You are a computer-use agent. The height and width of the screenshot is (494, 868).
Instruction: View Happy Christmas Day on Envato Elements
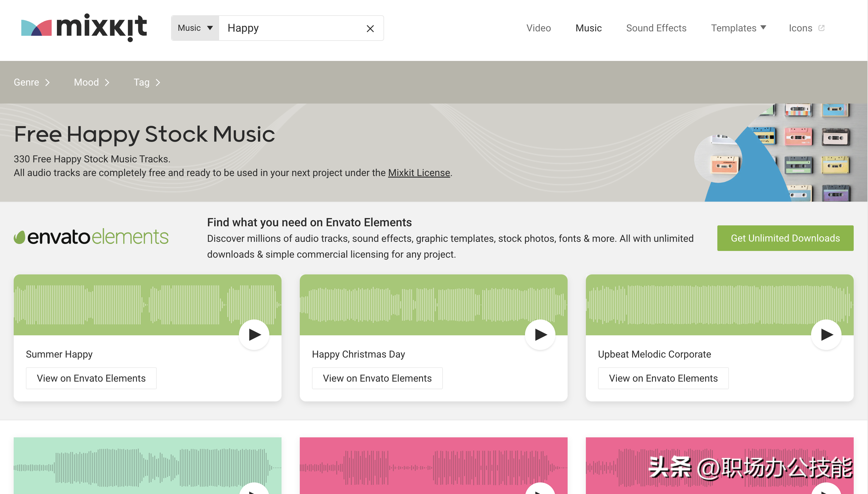377,378
